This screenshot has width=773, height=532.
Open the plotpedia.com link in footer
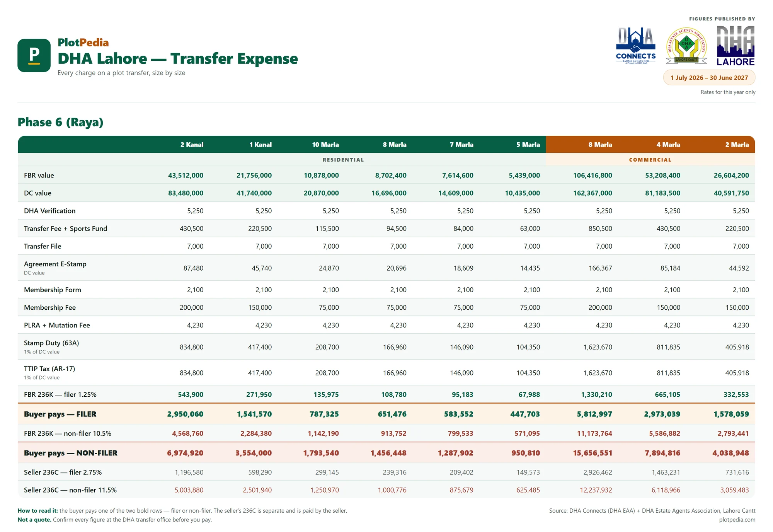(x=737, y=520)
